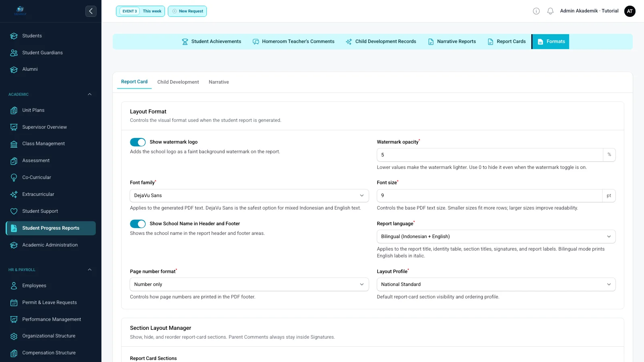Go to Academic Administration page
Viewport: 644px width, 362px height.
point(51,245)
